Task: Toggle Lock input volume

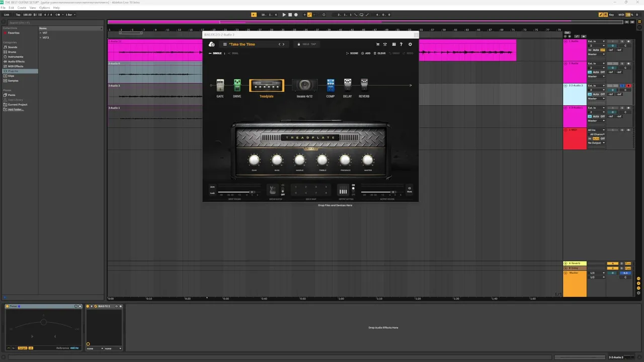Action: (x=212, y=193)
